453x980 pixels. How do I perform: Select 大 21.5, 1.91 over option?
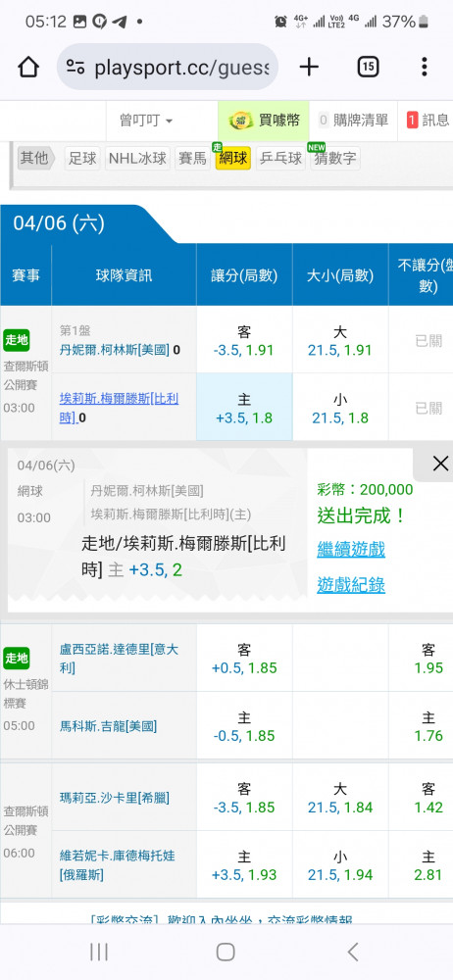[x=339, y=339]
